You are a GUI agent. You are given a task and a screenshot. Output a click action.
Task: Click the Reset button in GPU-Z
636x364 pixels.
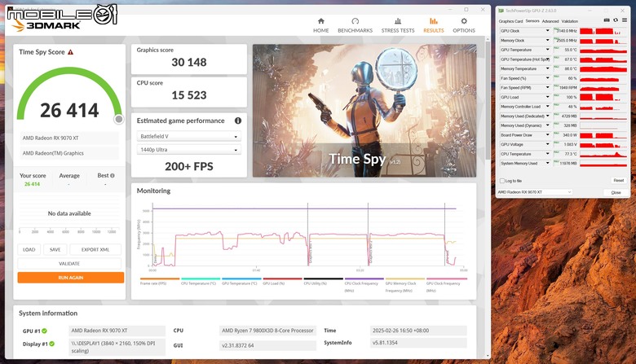(618, 180)
